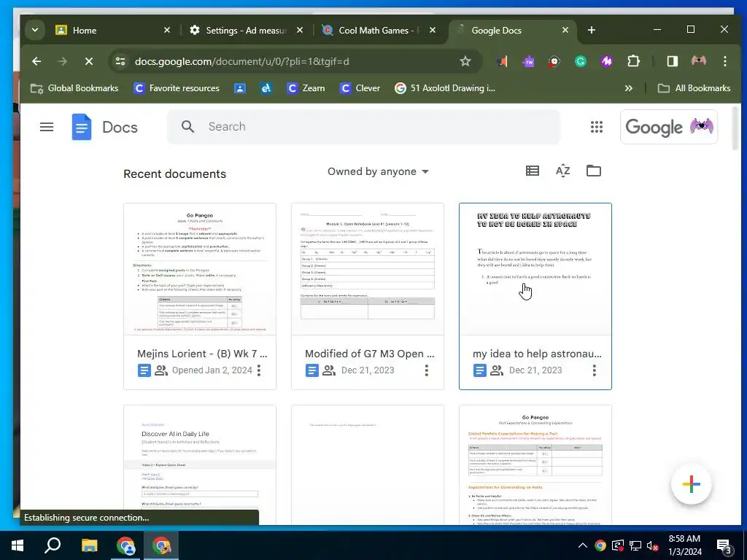This screenshot has width=747, height=560.
Task: Open a new browser tab
Action: click(x=591, y=30)
